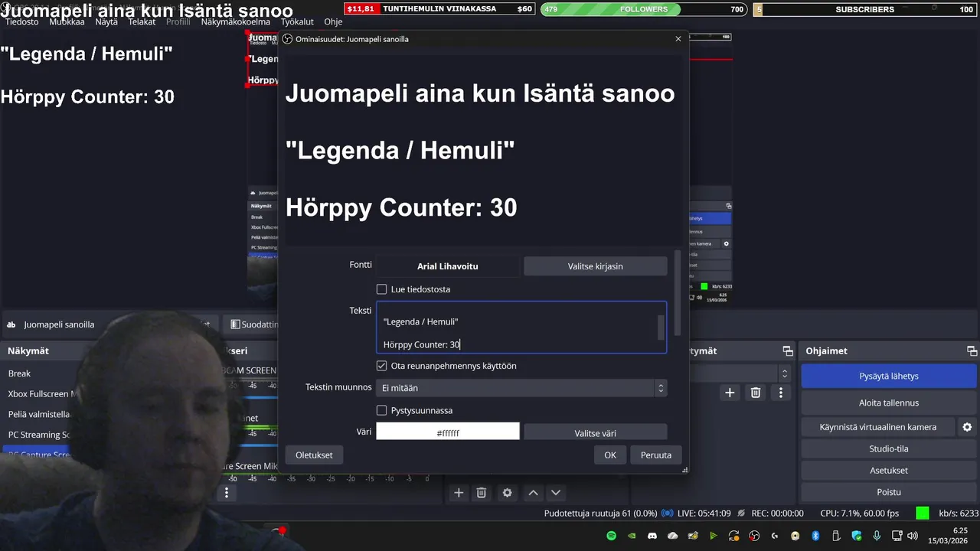This screenshot has height=551, width=980.
Task: Close the Ominaisuudet properties dialog
Action: point(678,39)
